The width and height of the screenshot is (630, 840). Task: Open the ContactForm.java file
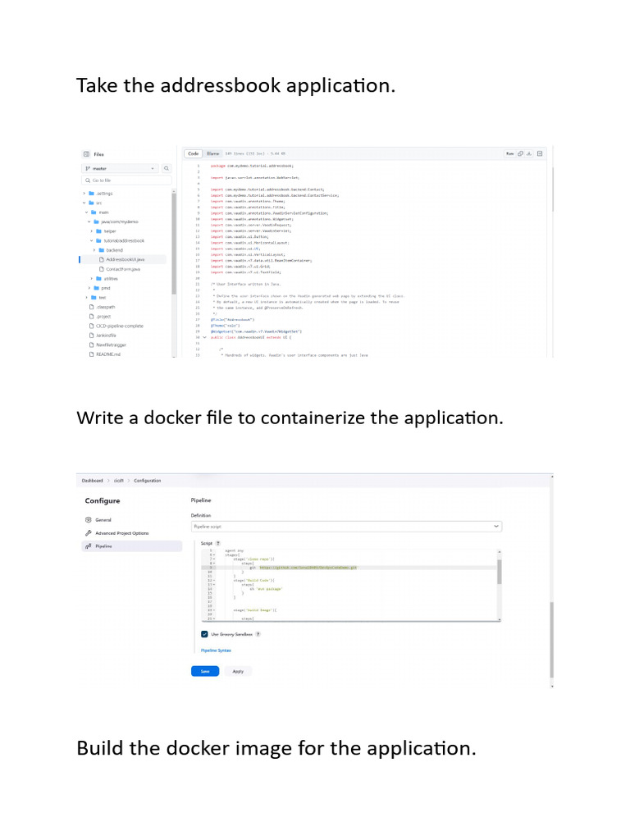[x=123, y=269]
